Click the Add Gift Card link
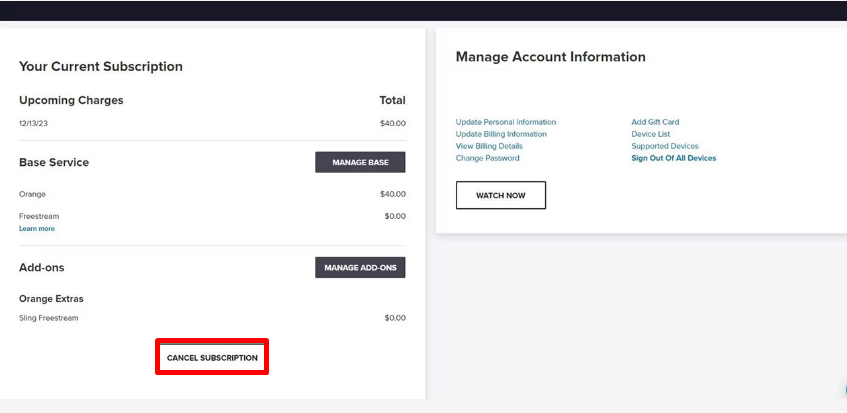This screenshot has width=847, height=413. tap(655, 122)
